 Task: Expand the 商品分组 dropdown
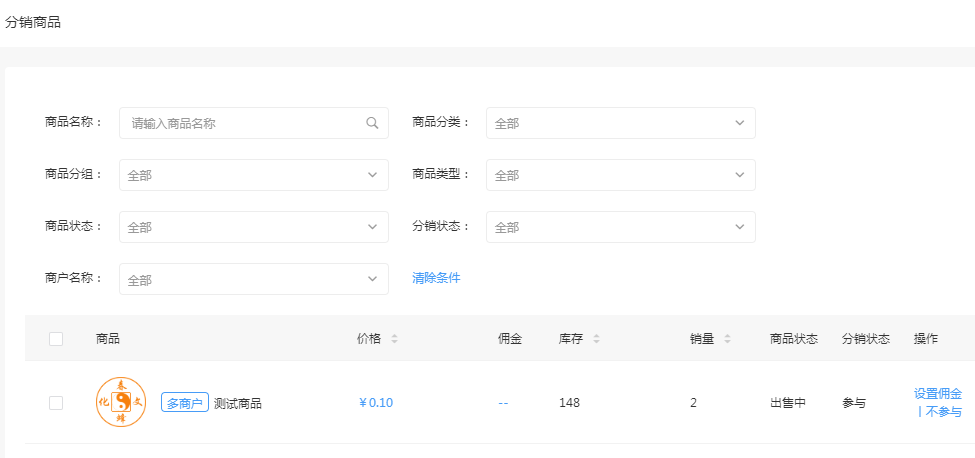[253, 175]
